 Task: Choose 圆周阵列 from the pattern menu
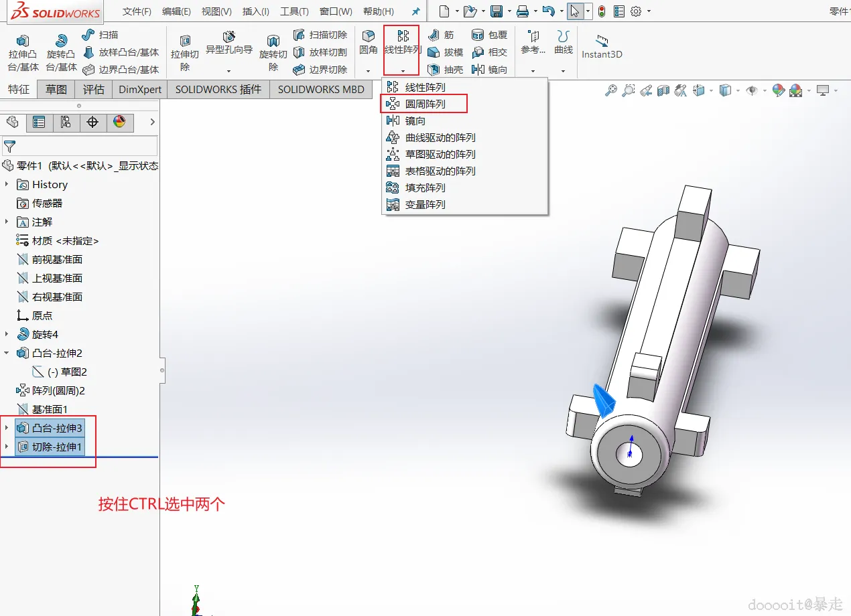425,104
